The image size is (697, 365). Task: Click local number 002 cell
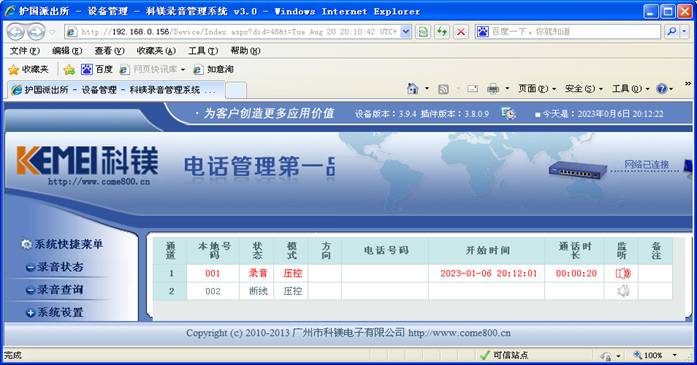pos(213,291)
